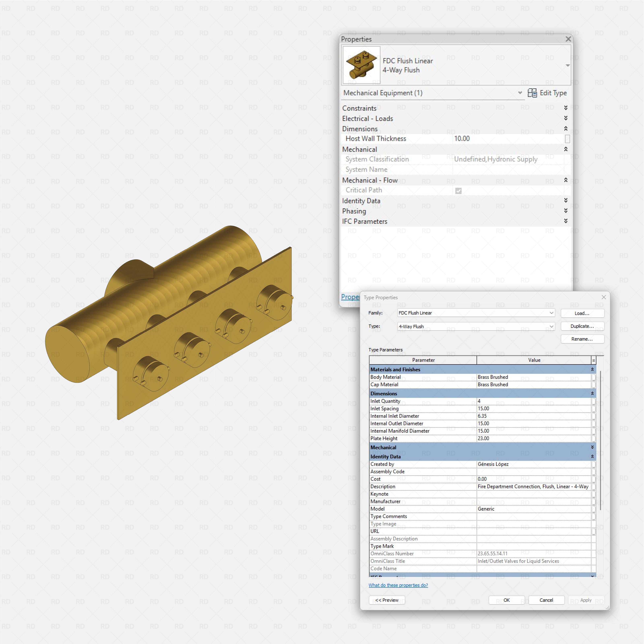
Task: Click the Internal Outlet Diameter value
Action: coord(534,423)
